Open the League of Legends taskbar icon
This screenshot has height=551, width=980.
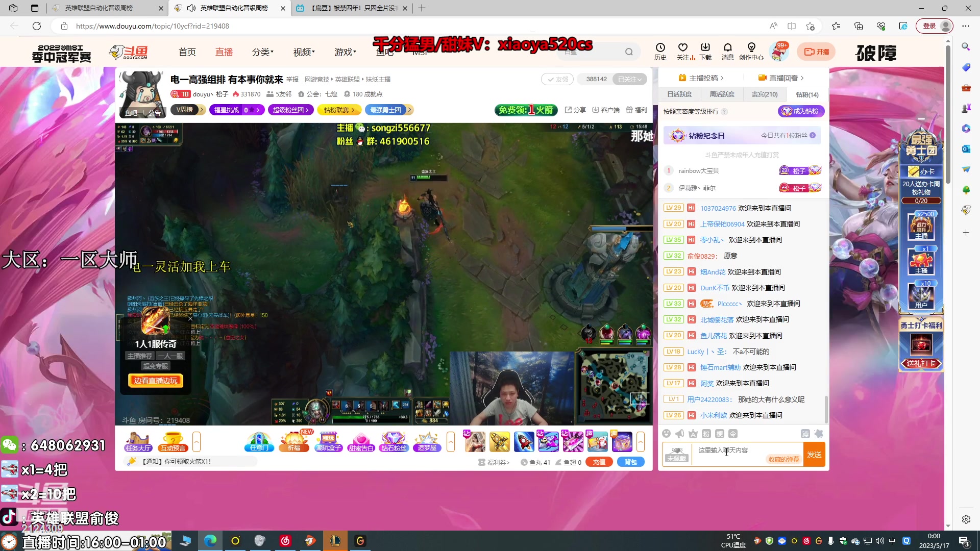pyautogui.click(x=335, y=541)
